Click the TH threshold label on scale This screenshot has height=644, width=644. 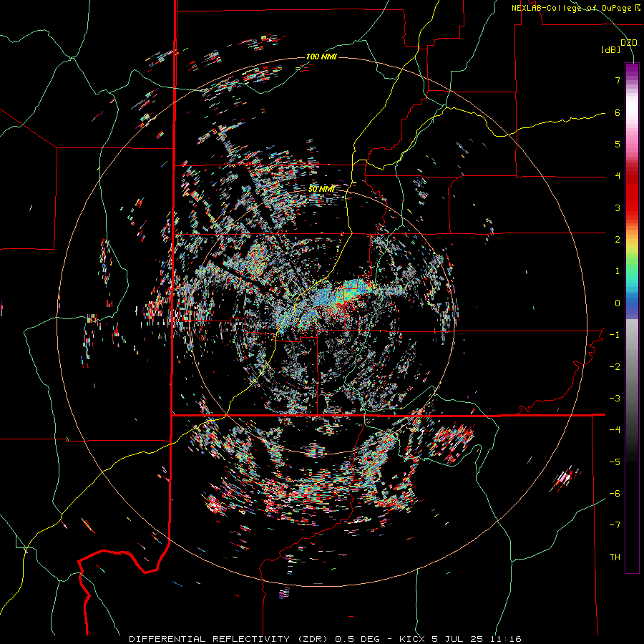click(615, 557)
